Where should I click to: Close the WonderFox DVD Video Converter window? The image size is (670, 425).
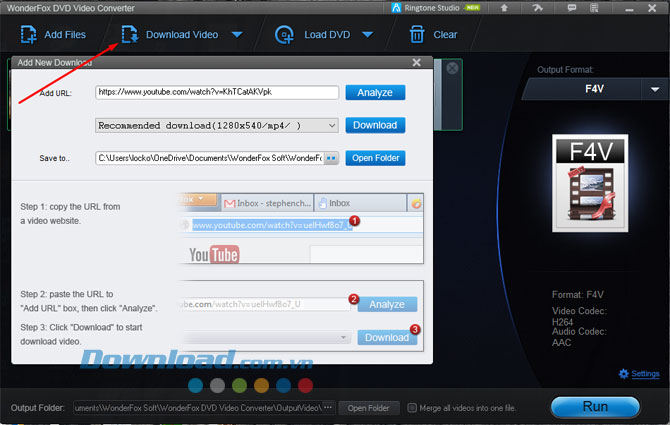(652, 8)
